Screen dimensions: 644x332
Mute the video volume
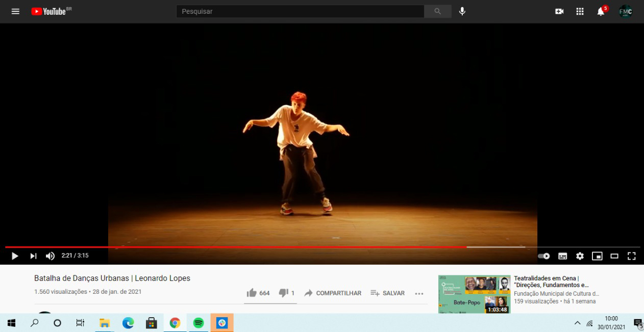click(50, 256)
